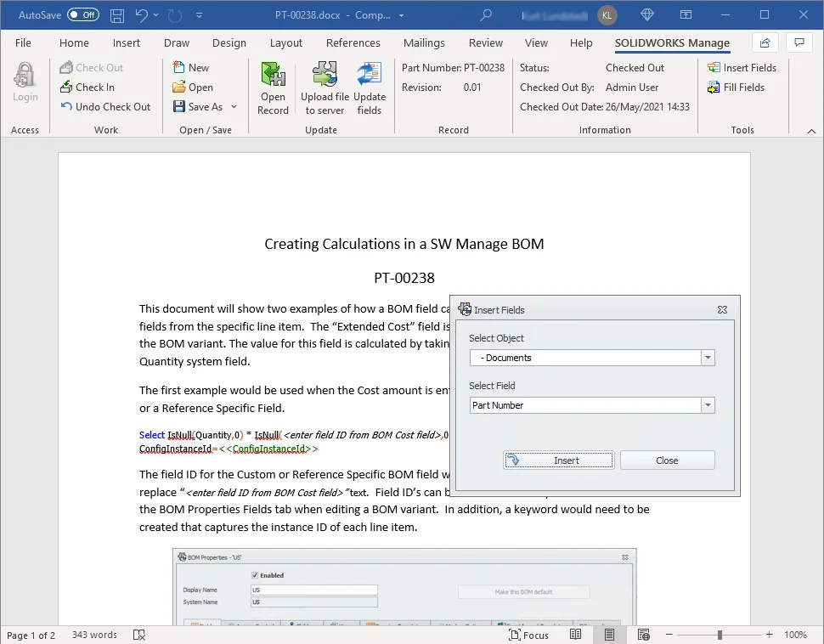Expand the Select Field dropdown
The height and width of the screenshot is (644, 824).
[x=708, y=405]
